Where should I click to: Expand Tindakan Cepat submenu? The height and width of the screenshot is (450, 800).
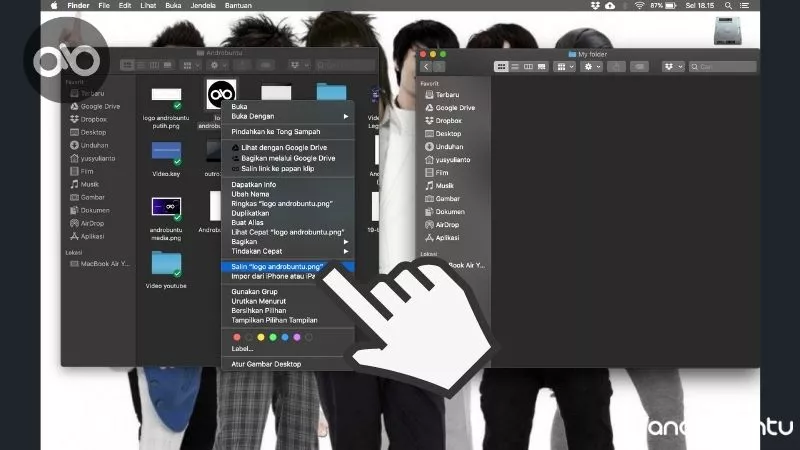(x=288, y=251)
